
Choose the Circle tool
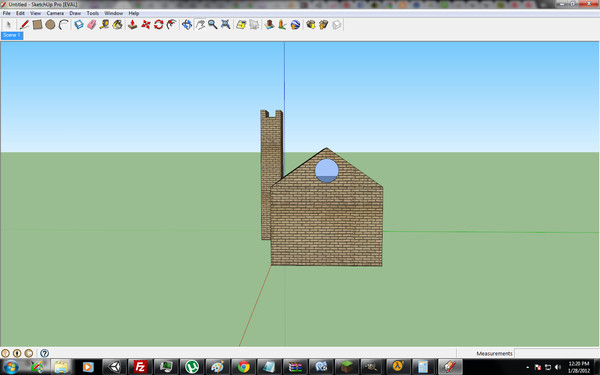[50, 25]
